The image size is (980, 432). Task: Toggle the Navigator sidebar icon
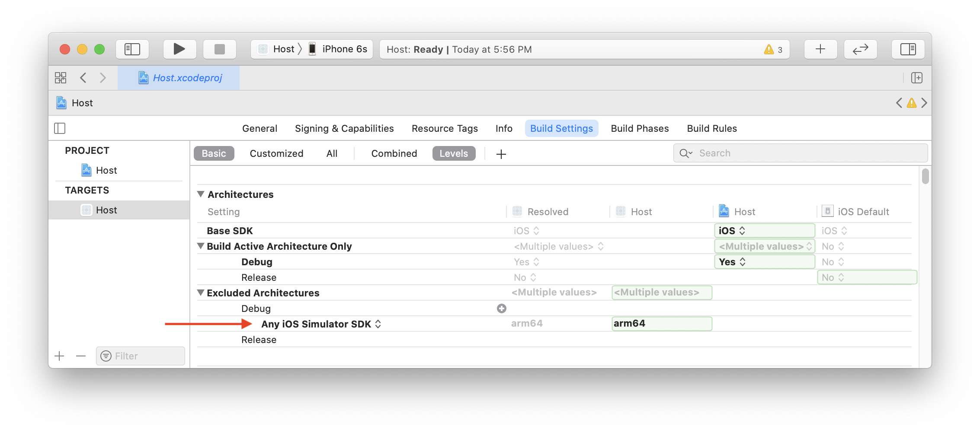click(132, 49)
